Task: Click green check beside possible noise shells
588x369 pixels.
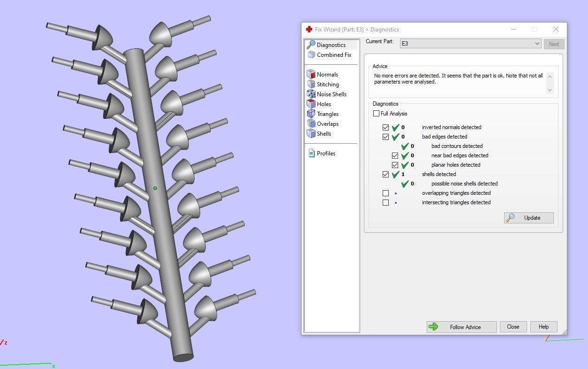Action: click(x=405, y=184)
